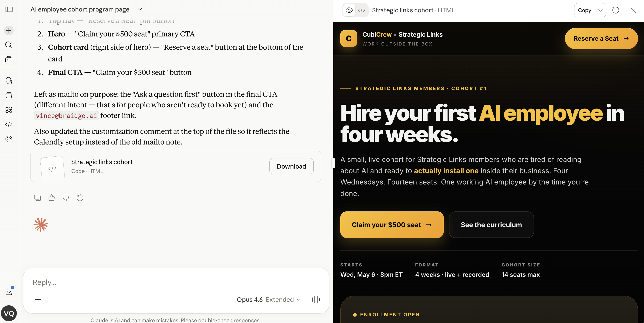
Task: Activate voice mode waveform button
Action: coord(315,300)
